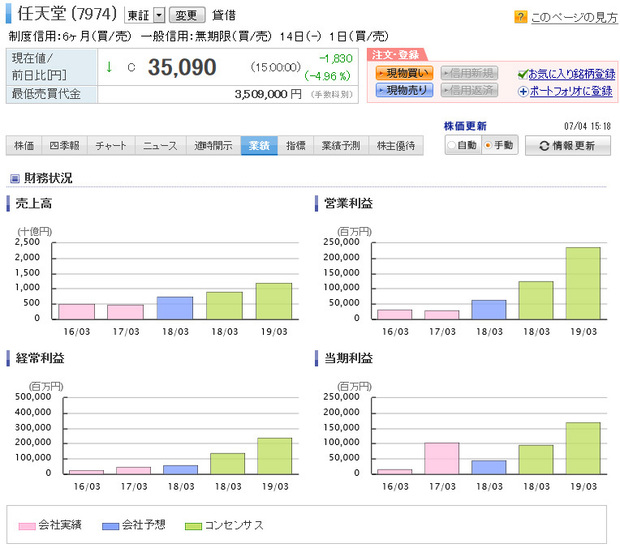This screenshot has width=620, height=548.
Task: Click the 19/03 bar in 経常利益 chart
Action: pyautogui.click(x=274, y=456)
